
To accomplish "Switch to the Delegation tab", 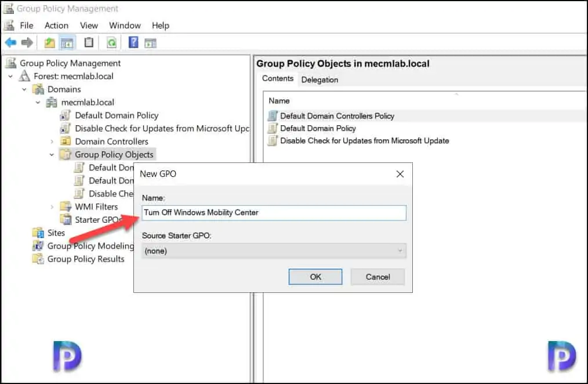I will (320, 79).
